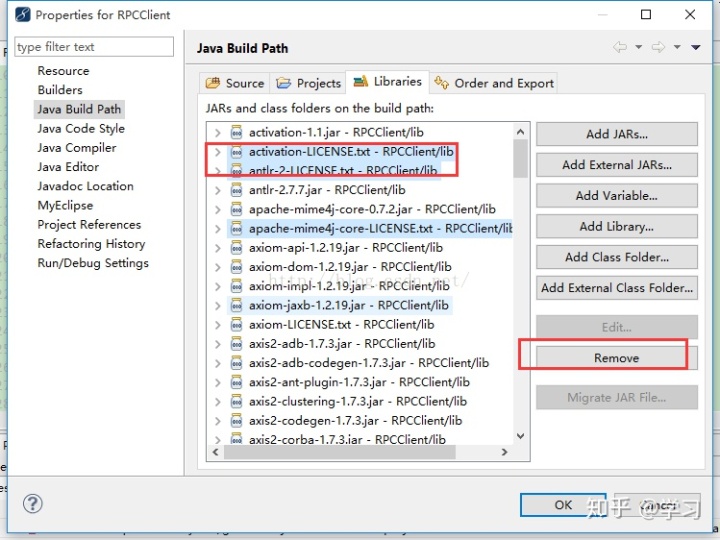The width and height of the screenshot is (720, 540).
Task: Select Javadoc Location in the list
Action: pos(85,186)
